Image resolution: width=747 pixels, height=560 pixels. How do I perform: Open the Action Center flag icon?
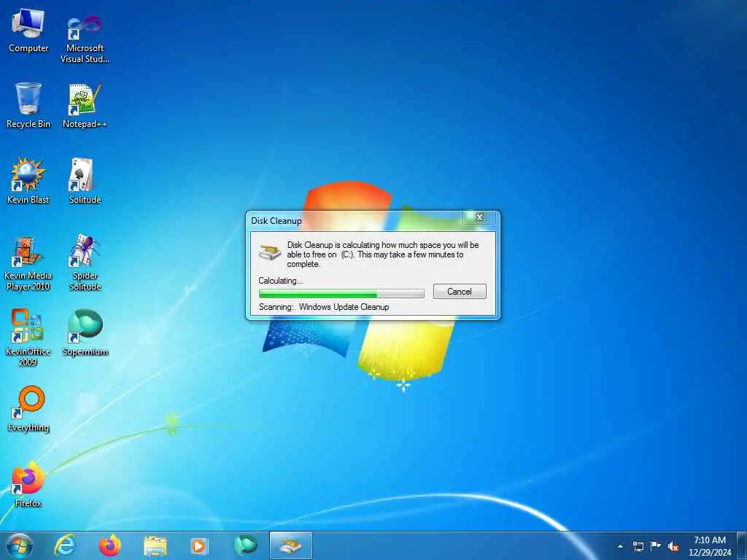(x=656, y=546)
